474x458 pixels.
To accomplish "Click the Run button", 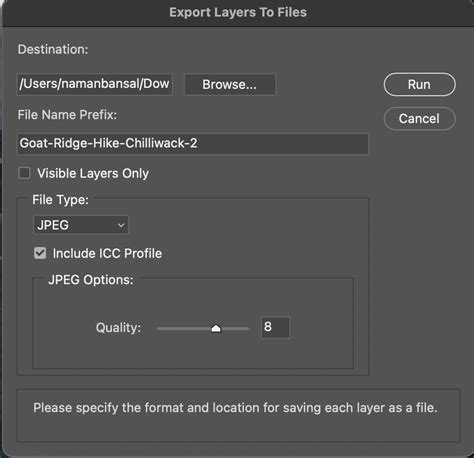I will click(419, 85).
